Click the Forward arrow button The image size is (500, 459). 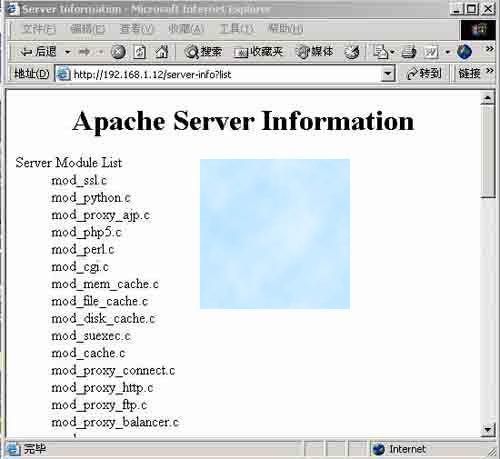pyautogui.click(x=84, y=52)
